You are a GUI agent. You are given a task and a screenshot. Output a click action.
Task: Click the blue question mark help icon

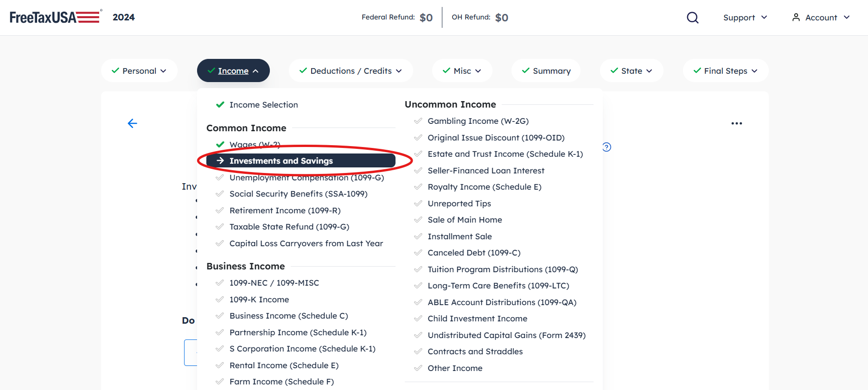tap(606, 147)
